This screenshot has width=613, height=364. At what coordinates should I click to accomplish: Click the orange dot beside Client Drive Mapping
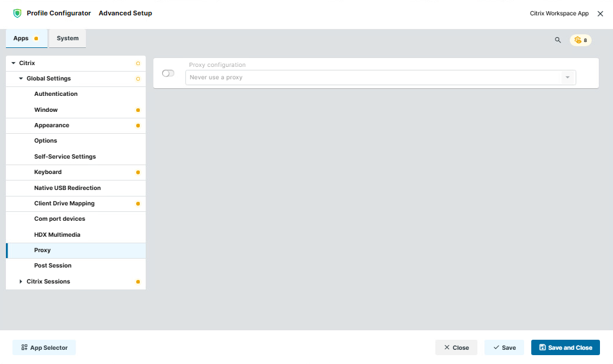[138, 204]
